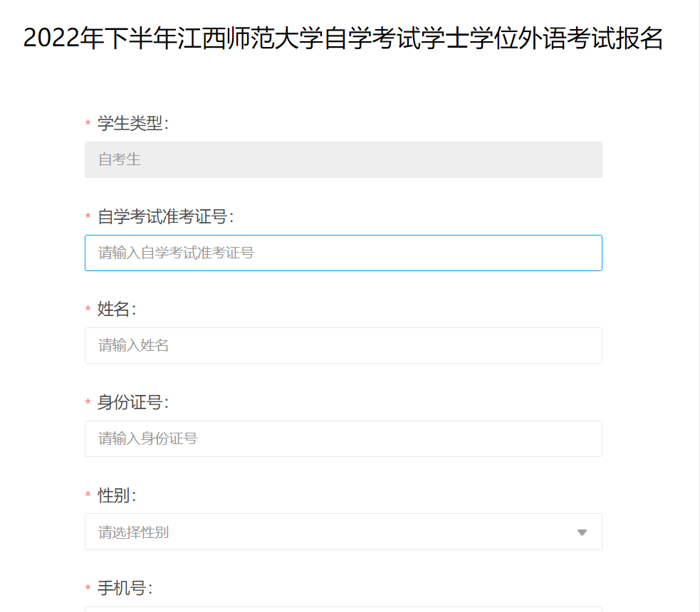Select the 请输入身份证号 input box
The height and width of the screenshot is (612, 700).
(343, 438)
